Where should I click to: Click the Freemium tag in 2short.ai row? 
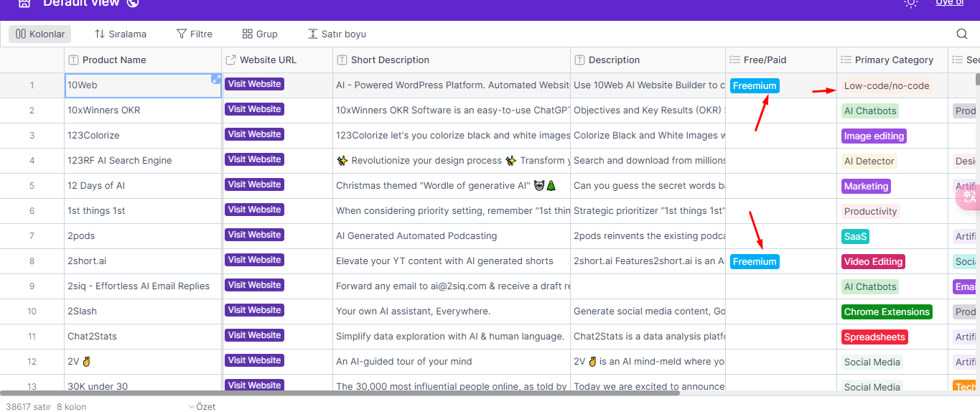(x=755, y=261)
